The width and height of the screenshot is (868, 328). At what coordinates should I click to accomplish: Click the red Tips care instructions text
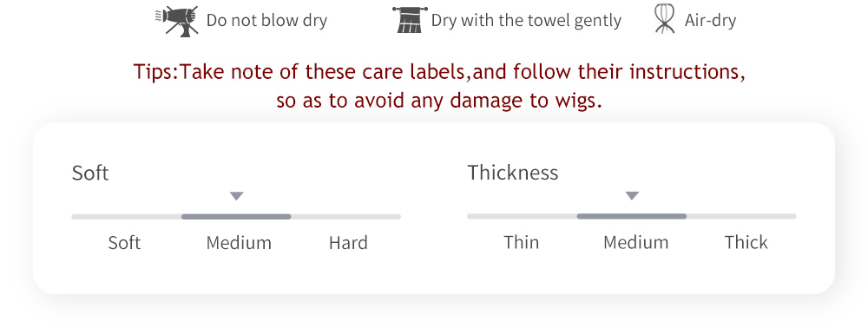tap(439, 86)
